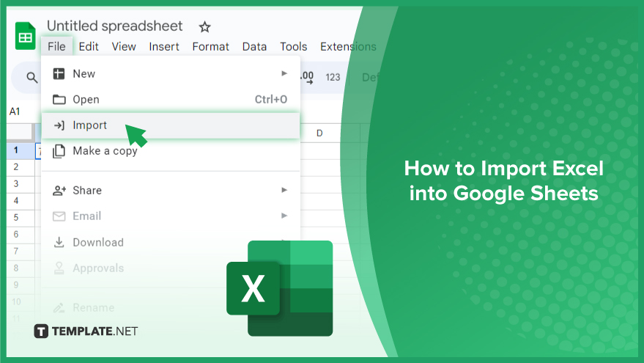Click the A1 name box
644x363 pixels.
pyautogui.click(x=15, y=111)
